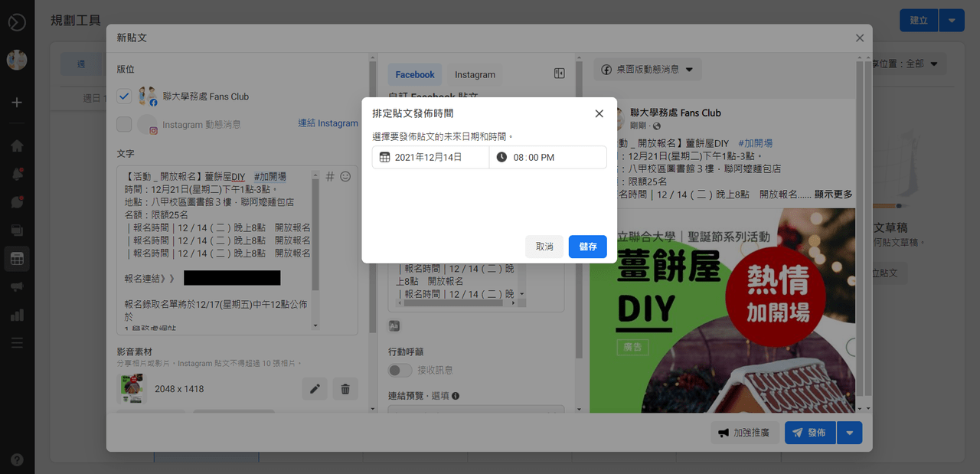Switch to the Instagram customization tab
The image size is (980, 474).
(x=475, y=74)
